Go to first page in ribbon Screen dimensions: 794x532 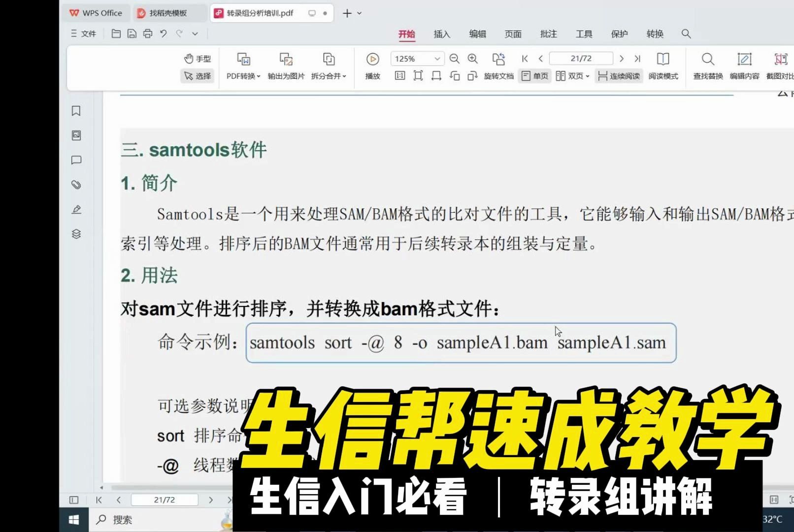(x=525, y=59)
